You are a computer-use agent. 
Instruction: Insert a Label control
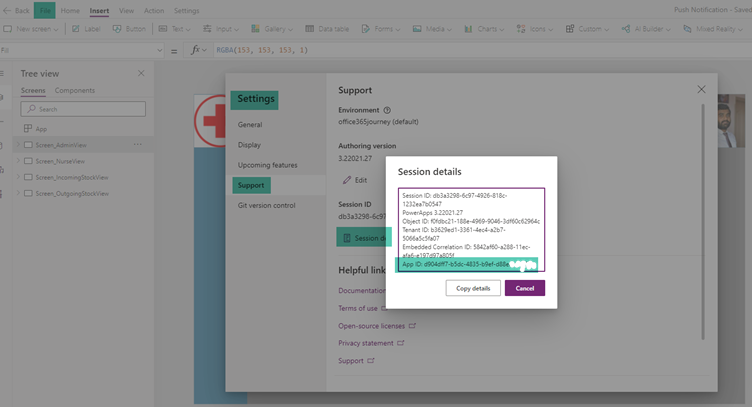[x=86, y=29]
